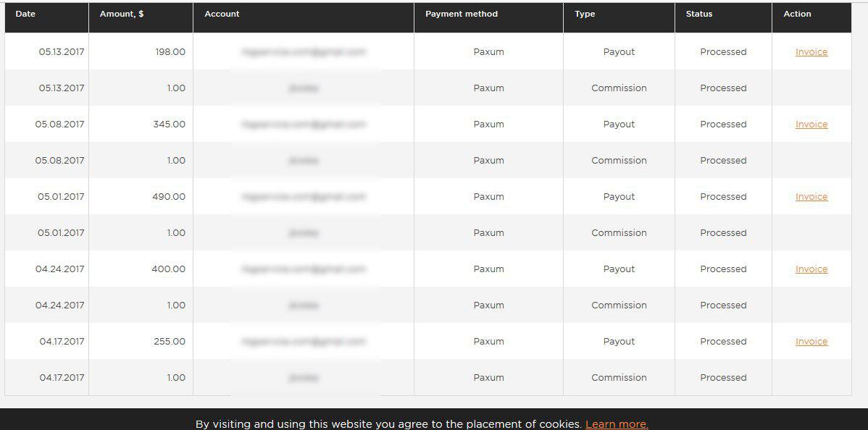Viewport: 868px width, 430px height.
Task: Select the 490.00 amount cell
Action: pos(169,197)
